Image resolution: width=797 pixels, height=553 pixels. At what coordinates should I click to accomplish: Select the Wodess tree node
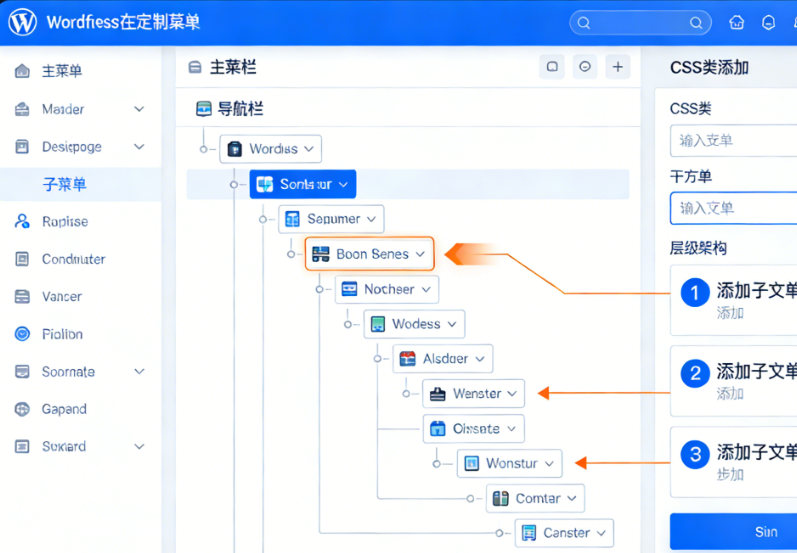(x=414, y=324)
